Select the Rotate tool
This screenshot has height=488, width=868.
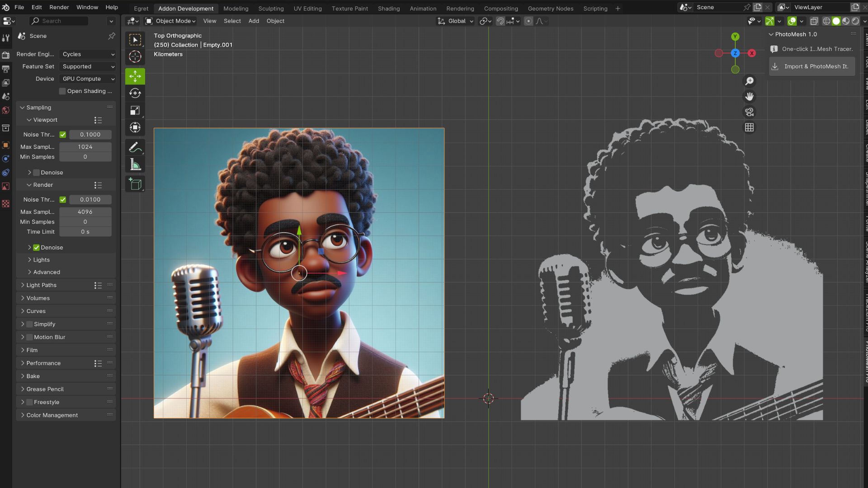click(x=135, y=93)
